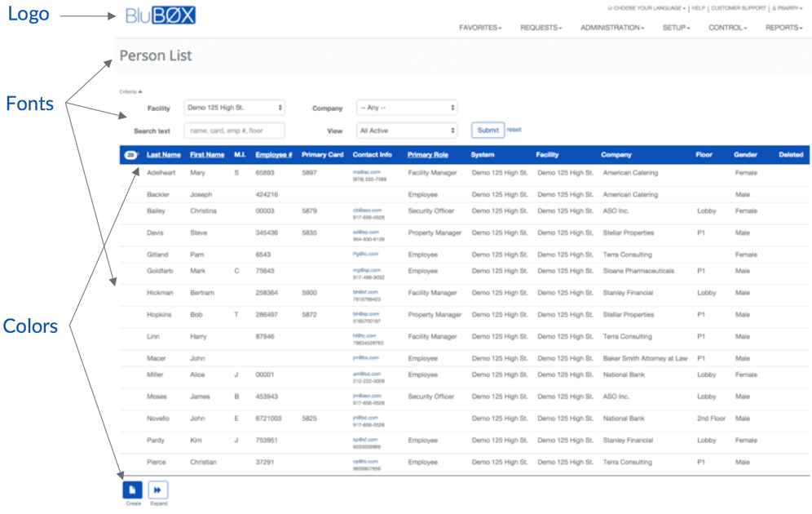The image size is (812, 514).
Task: Open the Favorites menu
Action: click(479, 28)
